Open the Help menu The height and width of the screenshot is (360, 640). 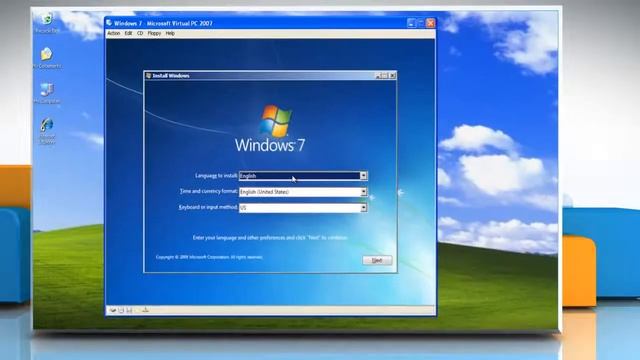(x=170, y=33)
